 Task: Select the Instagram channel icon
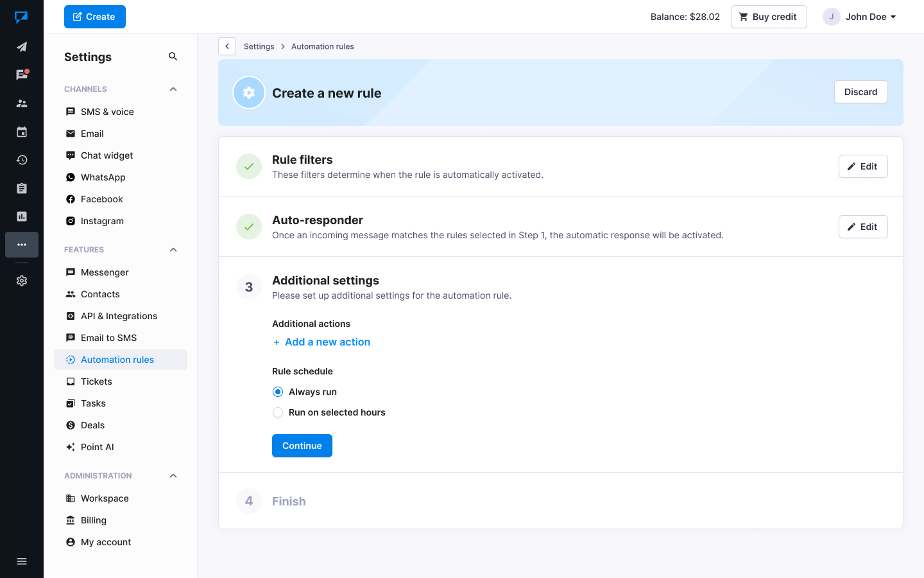pyautogui.click(x=71, y=220)
